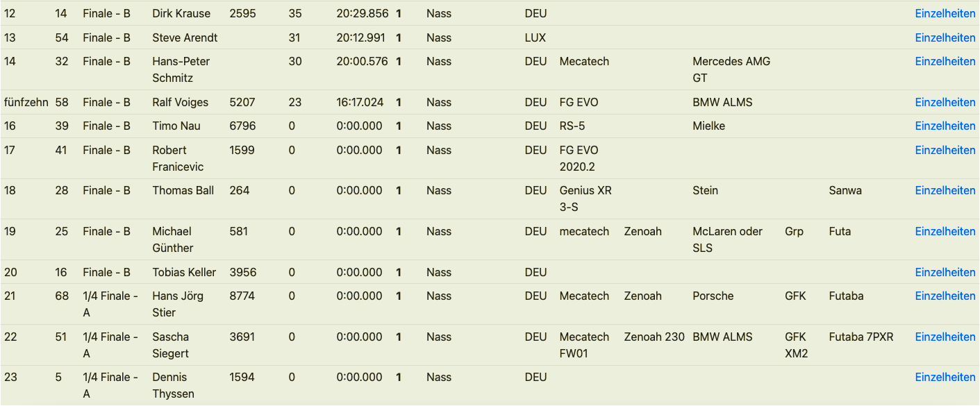Screen dimensions: 980x406
Task: Open Einzelheiten for Robert Franicevic
Action: point(945,150)
